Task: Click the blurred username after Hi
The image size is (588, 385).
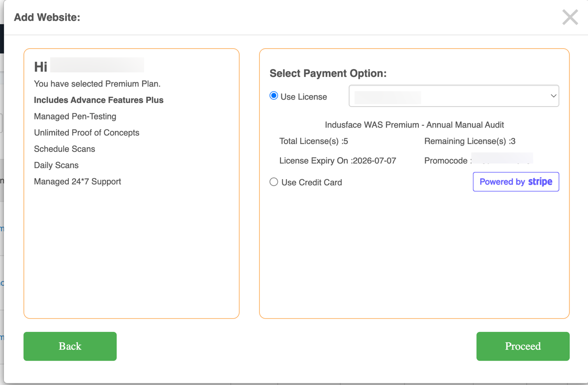Action: [x=97, y=65]
